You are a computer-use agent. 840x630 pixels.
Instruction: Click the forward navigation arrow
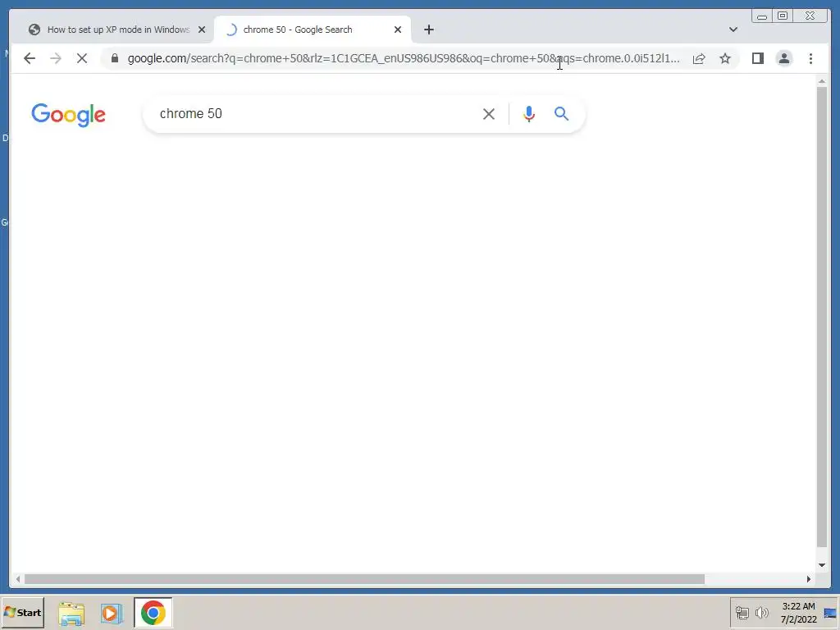point(56,58)
